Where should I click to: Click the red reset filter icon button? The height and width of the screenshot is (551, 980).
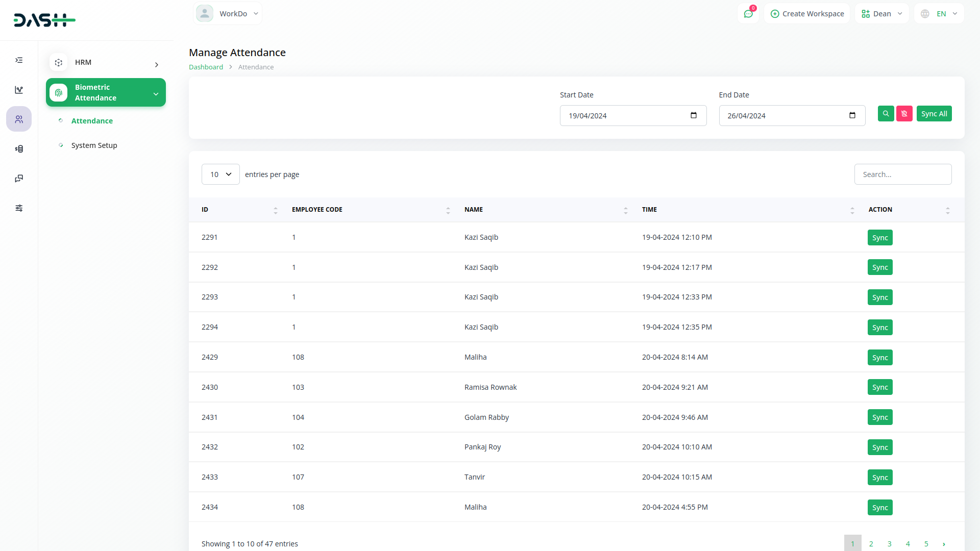904,114
